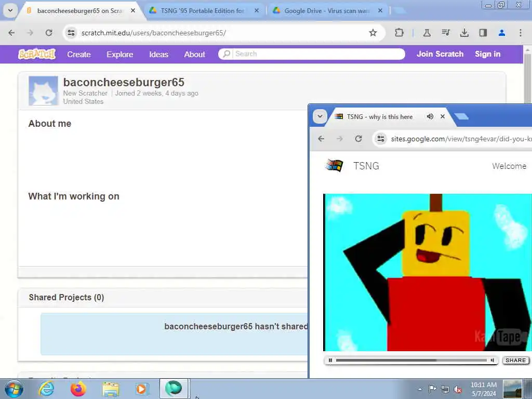View site information for sites.google.com
Image resolution: width=532 pixels, height=399 pixels.
tap(381, 139)
